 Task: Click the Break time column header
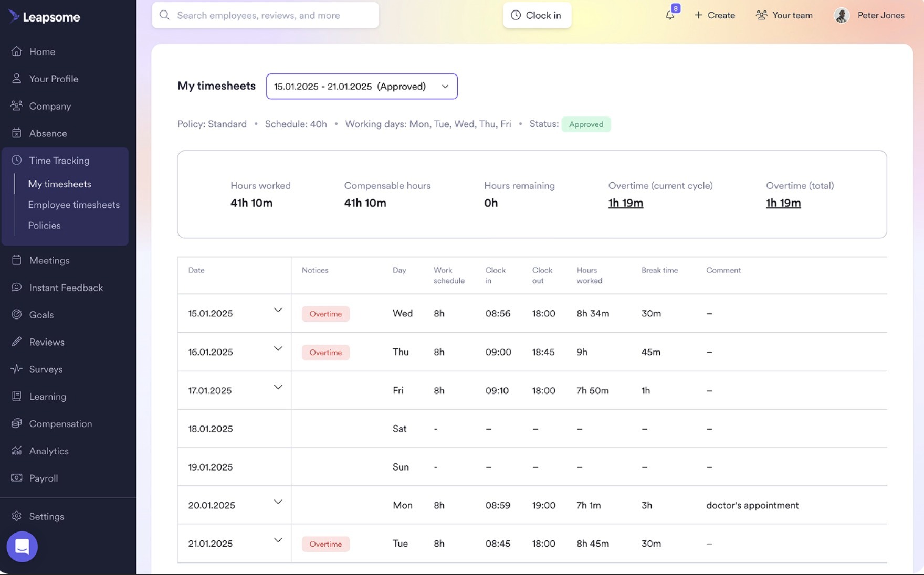659,270
